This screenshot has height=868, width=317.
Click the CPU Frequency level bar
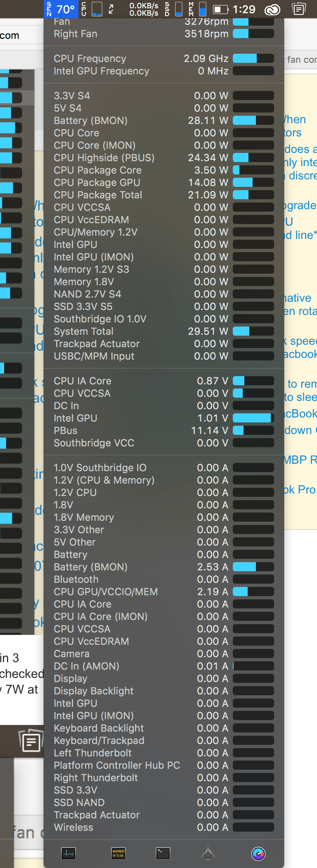pyautogui.click(x=253, y=58)
